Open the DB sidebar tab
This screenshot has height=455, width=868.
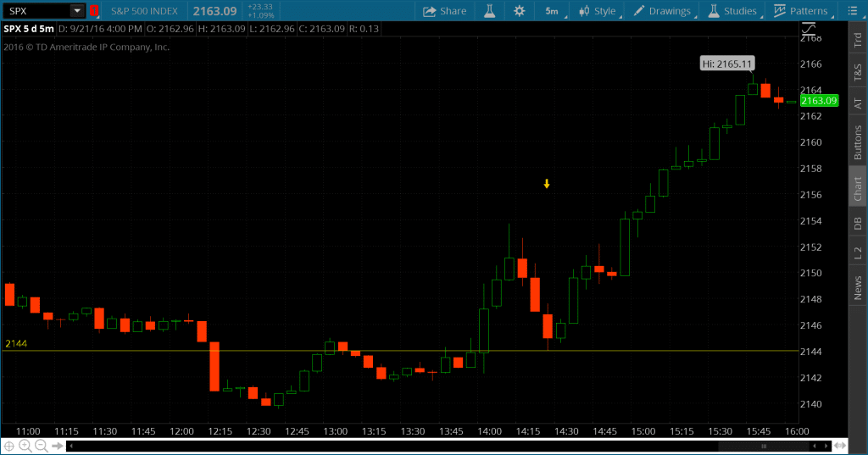coord(858,223)
